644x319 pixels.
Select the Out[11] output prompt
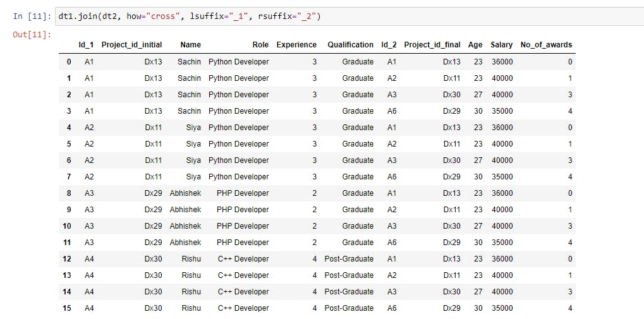tap(32, 35)
